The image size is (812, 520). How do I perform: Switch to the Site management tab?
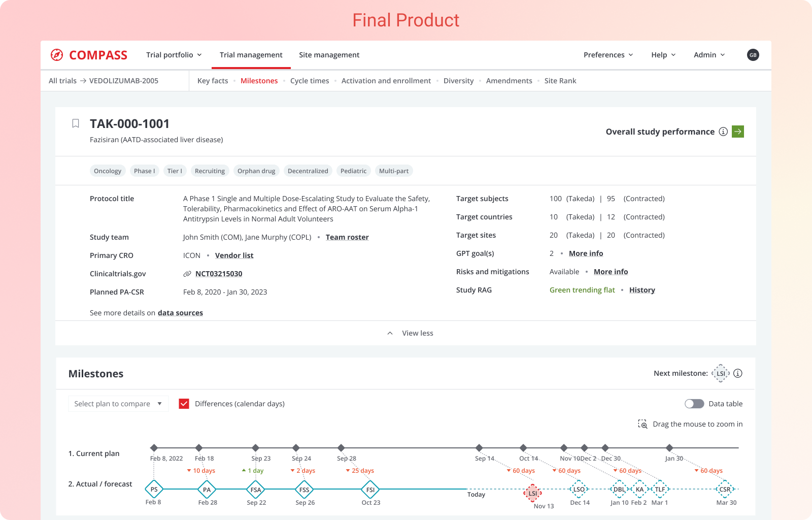[x=329, y=55]
